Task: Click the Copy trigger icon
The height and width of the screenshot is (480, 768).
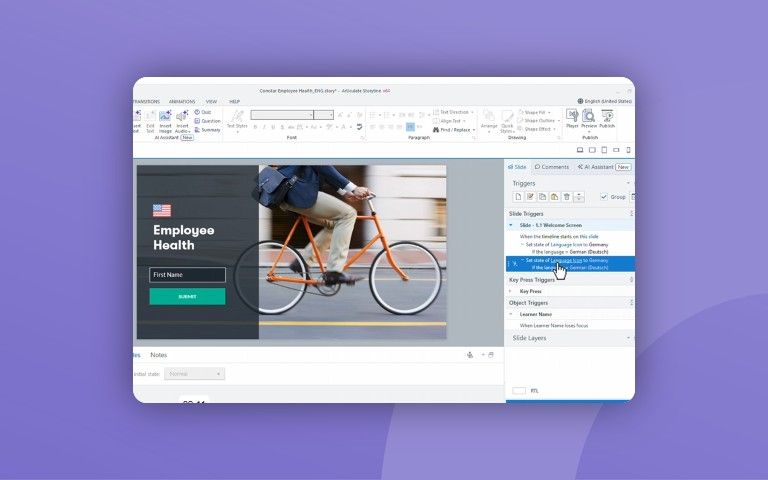Action: pyautogui.click(x=542, y=197)
